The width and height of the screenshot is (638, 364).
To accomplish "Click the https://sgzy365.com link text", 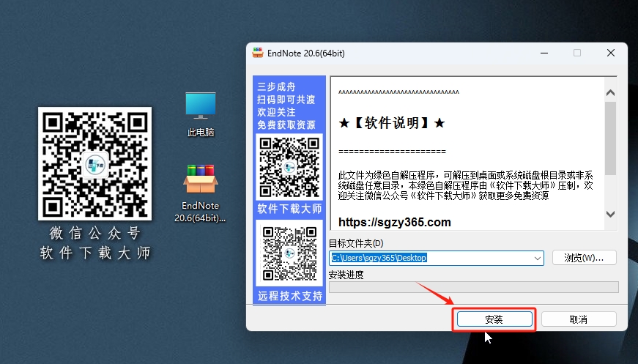I will click(x=394, y=222).
